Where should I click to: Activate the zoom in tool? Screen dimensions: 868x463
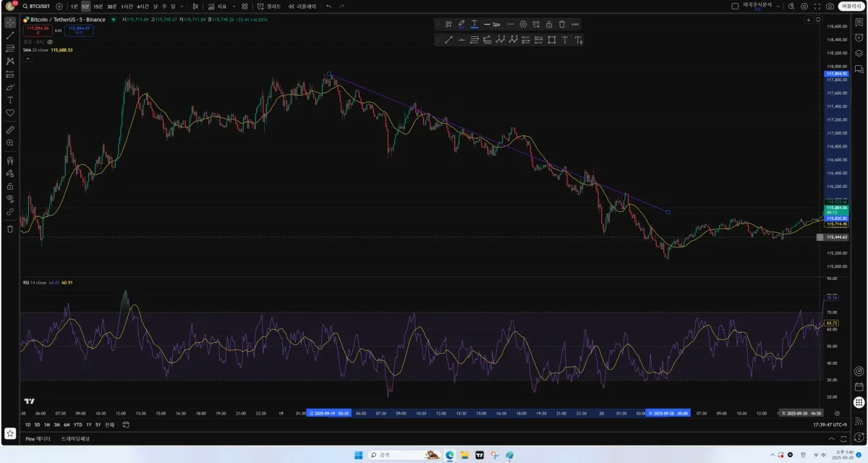pos(10,143)
